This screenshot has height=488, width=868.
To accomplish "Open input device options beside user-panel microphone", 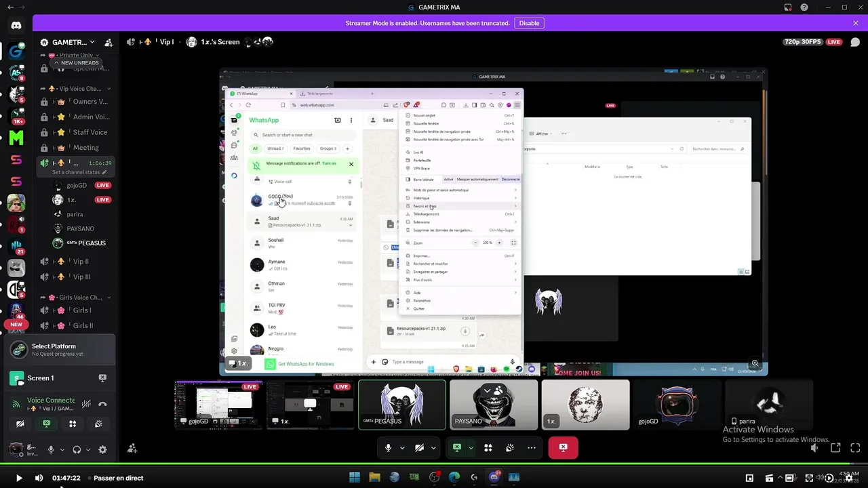I will coord(62,449).
